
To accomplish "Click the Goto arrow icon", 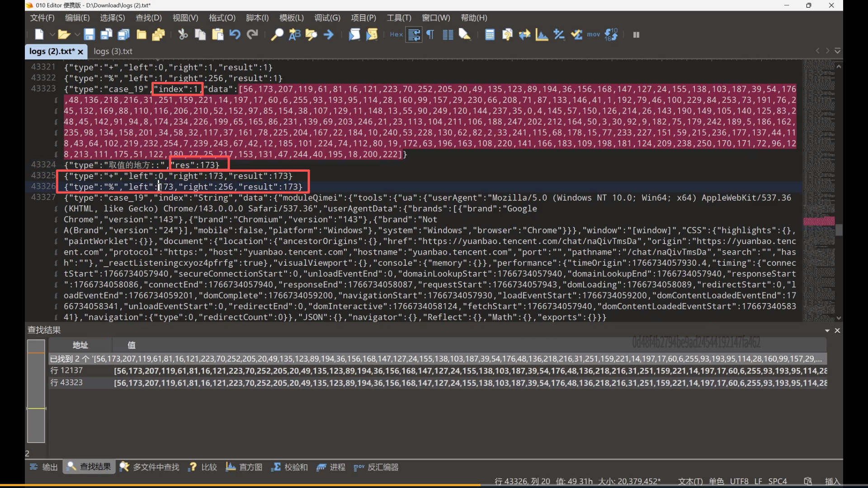I will (329, 34).
